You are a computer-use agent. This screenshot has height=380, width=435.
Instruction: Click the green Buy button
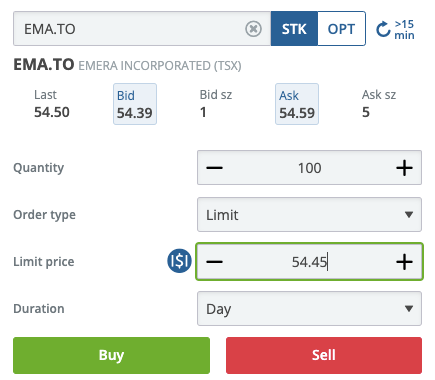[x=111, y=355]
